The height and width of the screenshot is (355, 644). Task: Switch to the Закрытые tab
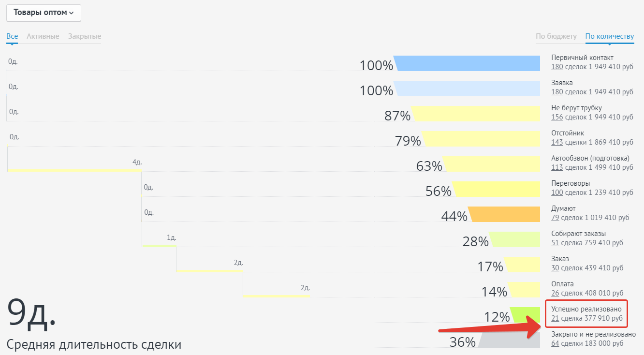click(x=85, y=36)
